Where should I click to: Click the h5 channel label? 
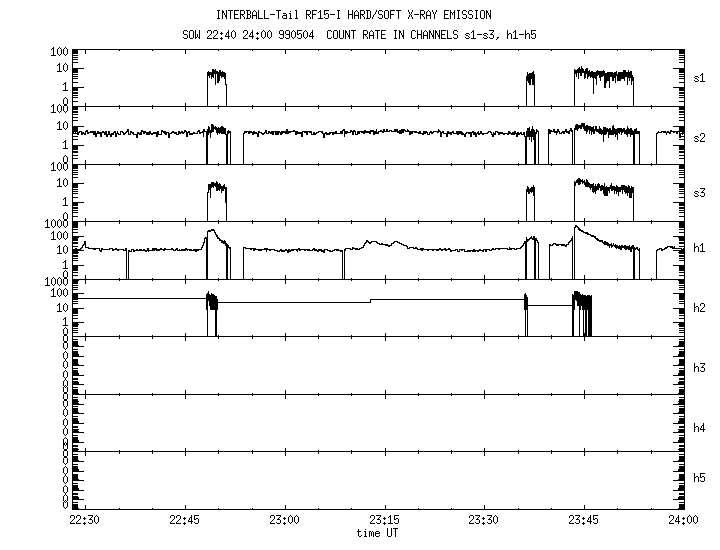tap(699, 478)
